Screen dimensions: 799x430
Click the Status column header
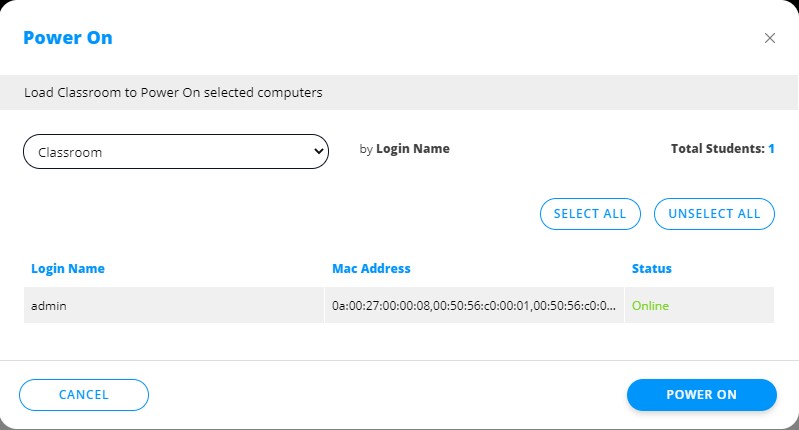pos(652,269)
